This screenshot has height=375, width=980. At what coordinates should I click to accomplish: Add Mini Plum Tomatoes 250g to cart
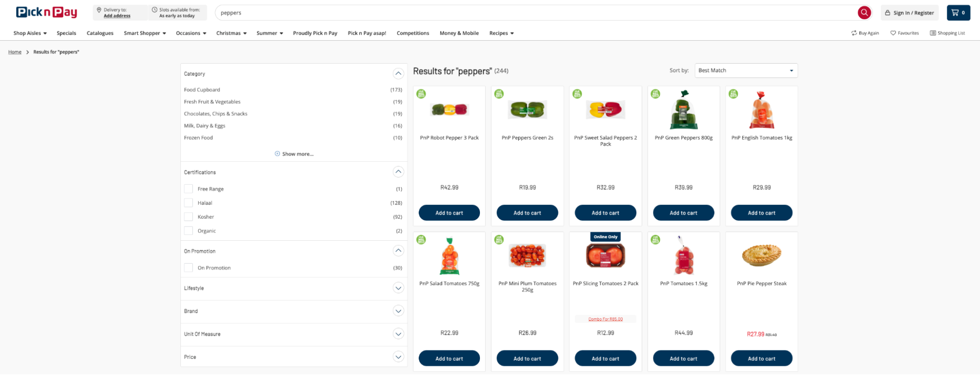[527, 358]
